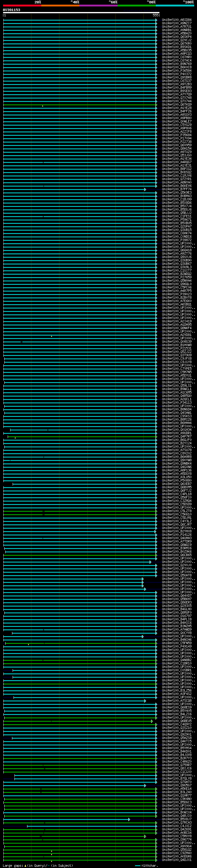Select the UniRef100_Q9U5G7 label

176,785
